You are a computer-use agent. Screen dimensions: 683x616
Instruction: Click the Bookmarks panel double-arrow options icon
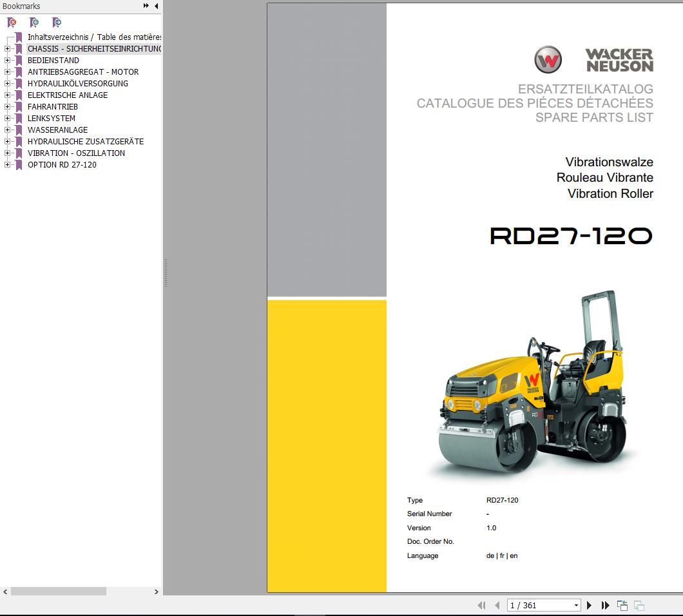pos(146,6)
